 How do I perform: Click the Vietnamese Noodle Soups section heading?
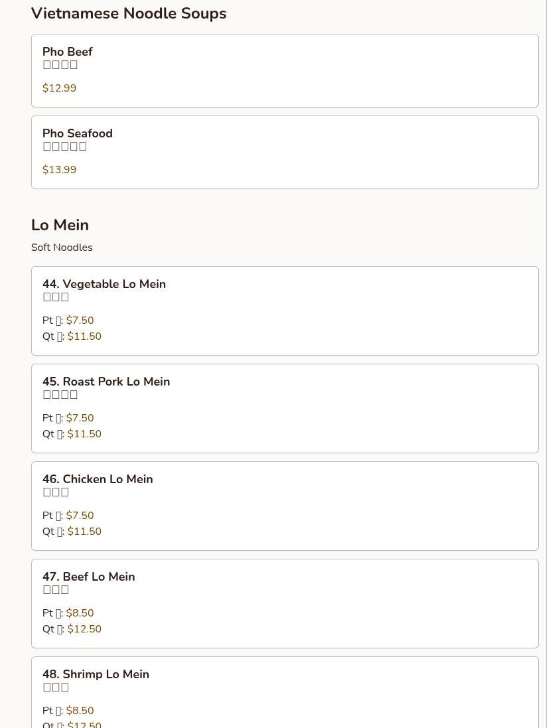(x=129, y=13)
